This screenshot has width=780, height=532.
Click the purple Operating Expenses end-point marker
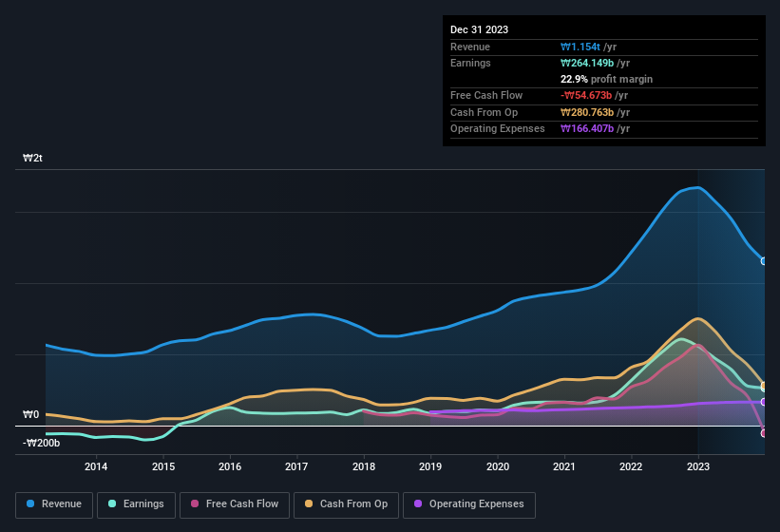[764, 402]
